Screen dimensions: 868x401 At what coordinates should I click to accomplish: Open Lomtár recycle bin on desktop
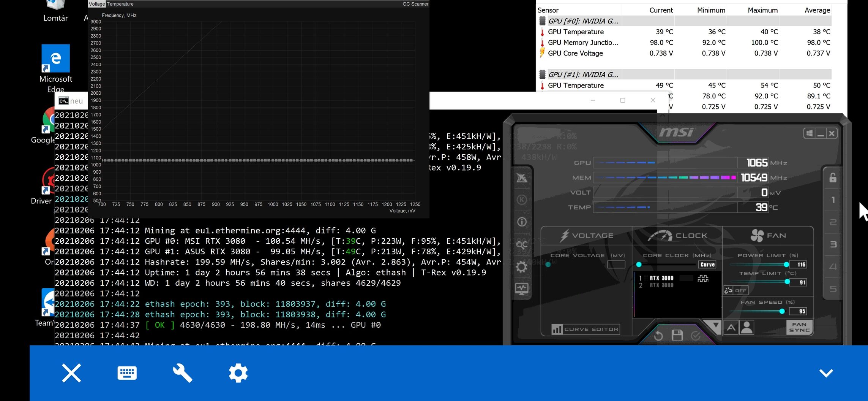[55, 11]
